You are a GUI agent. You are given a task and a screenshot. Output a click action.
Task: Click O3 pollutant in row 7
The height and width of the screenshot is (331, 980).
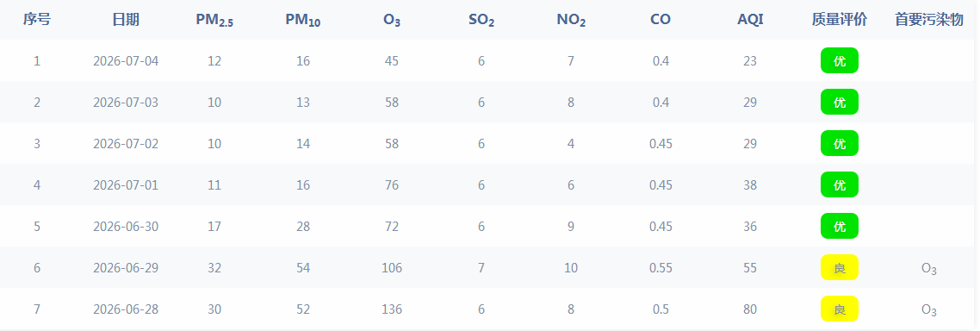[x=928, y=310]
